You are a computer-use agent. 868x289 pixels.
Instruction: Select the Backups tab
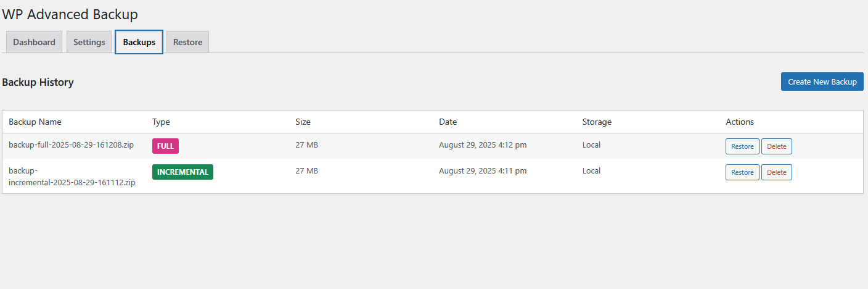point(139,42)
